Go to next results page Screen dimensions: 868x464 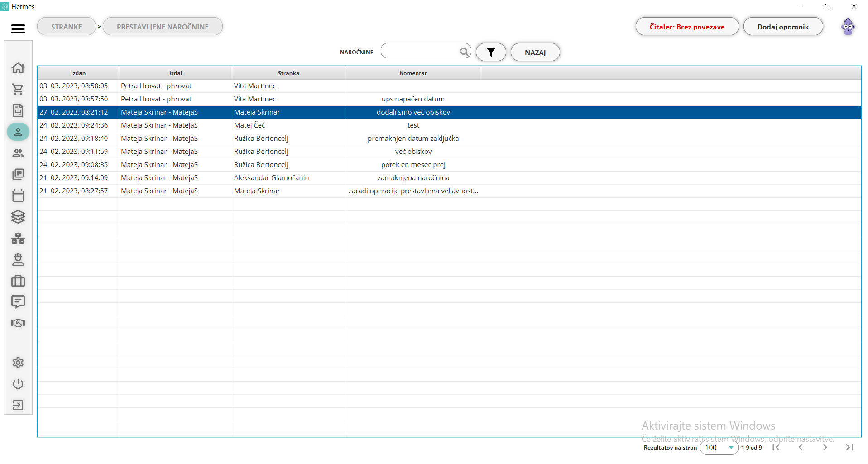[x=825, y=447]
